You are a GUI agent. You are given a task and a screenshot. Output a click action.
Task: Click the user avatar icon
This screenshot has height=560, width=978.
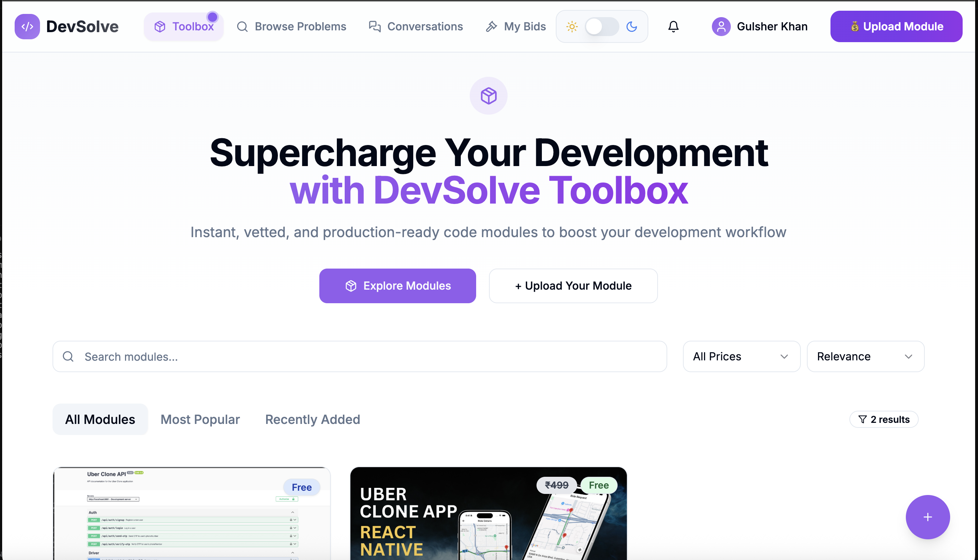721,26
